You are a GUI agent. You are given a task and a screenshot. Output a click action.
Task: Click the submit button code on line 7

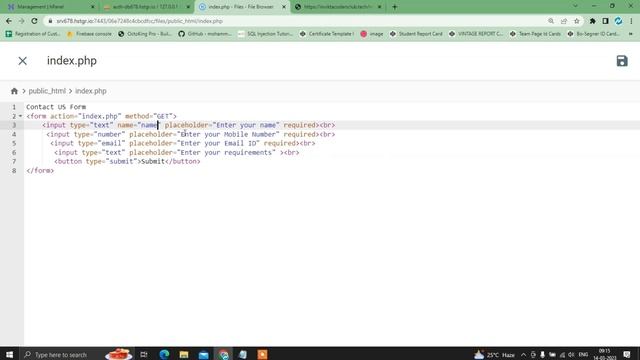click(x=127, y=162)
